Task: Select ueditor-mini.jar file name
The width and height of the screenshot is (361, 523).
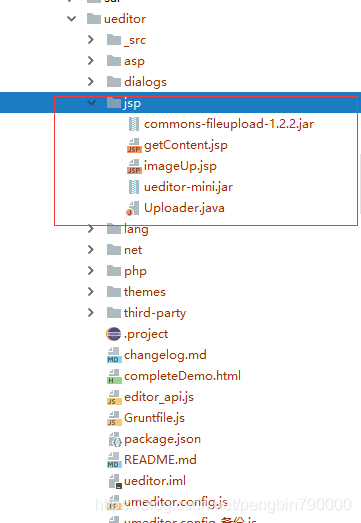Action: coord(189,187)
